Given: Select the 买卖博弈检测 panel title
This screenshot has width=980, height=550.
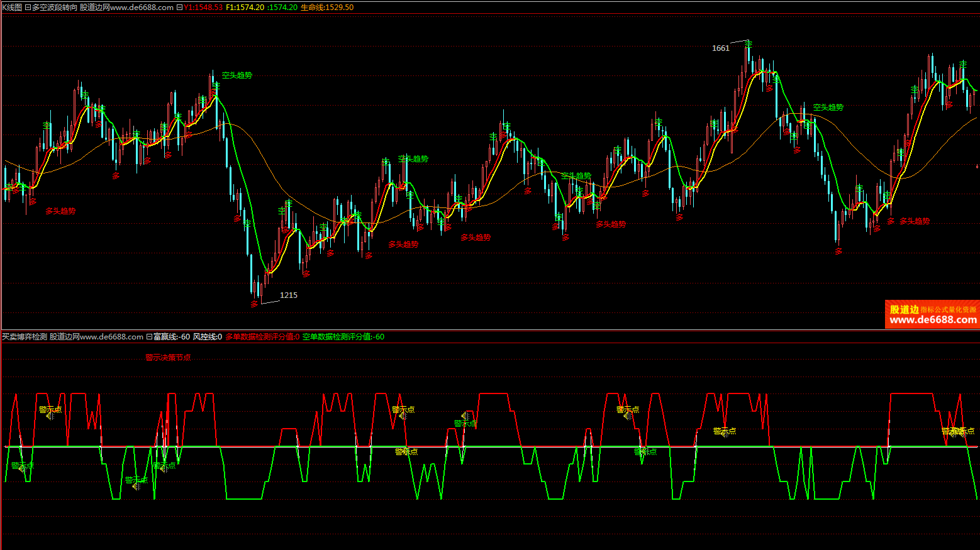Looking at the screenshot, I should (25, 337).
